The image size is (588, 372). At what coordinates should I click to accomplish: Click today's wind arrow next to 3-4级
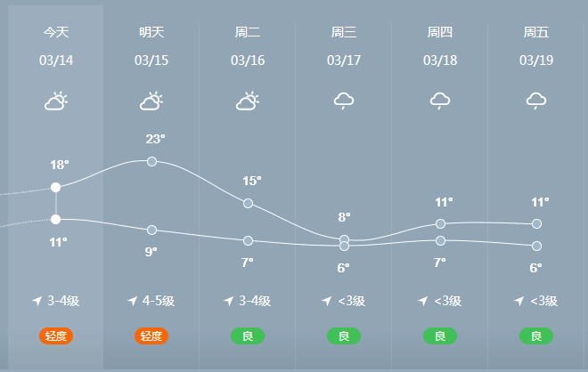(37, 301)
